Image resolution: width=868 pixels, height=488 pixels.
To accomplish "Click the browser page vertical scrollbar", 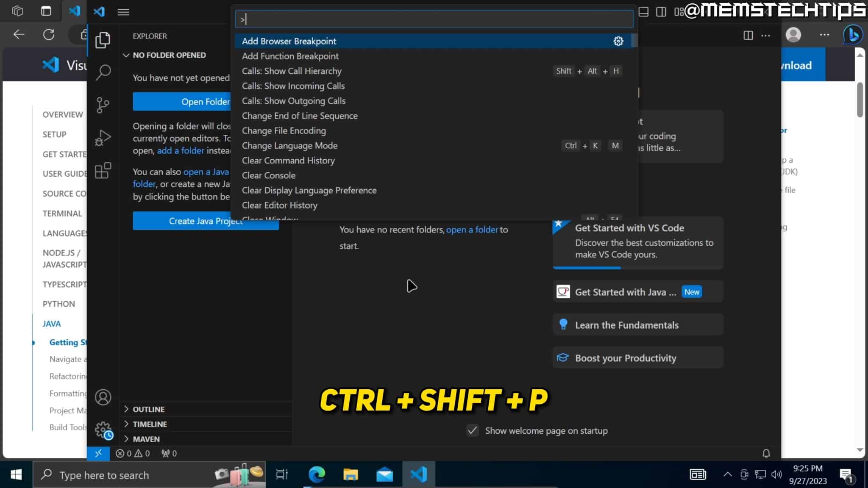I will (x=860, y=100).
